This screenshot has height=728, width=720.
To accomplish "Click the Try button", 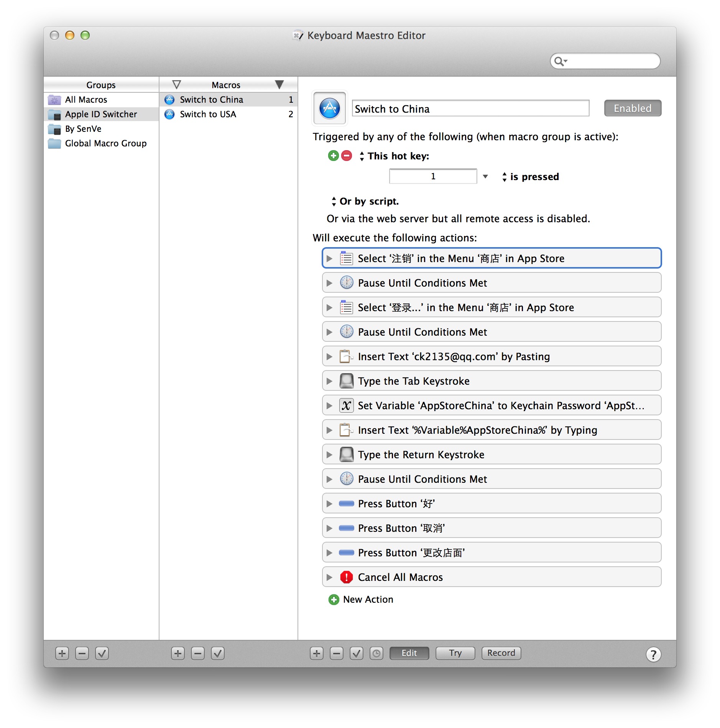I will point(455,653).
